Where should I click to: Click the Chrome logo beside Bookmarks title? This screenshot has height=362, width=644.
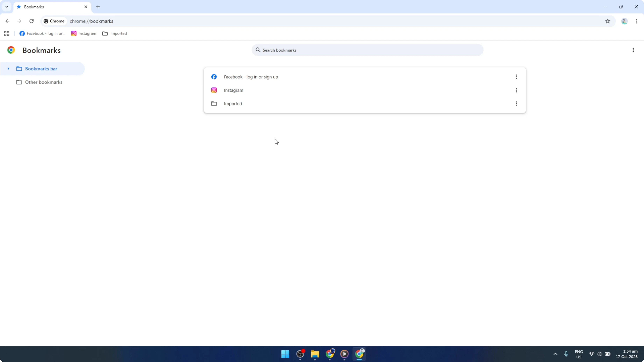(x=11, y=50)
